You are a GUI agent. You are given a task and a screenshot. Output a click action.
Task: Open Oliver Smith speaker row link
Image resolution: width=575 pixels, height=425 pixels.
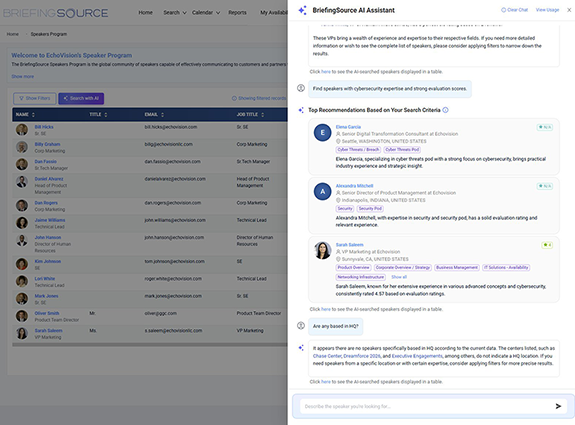(x=47, y=313)
